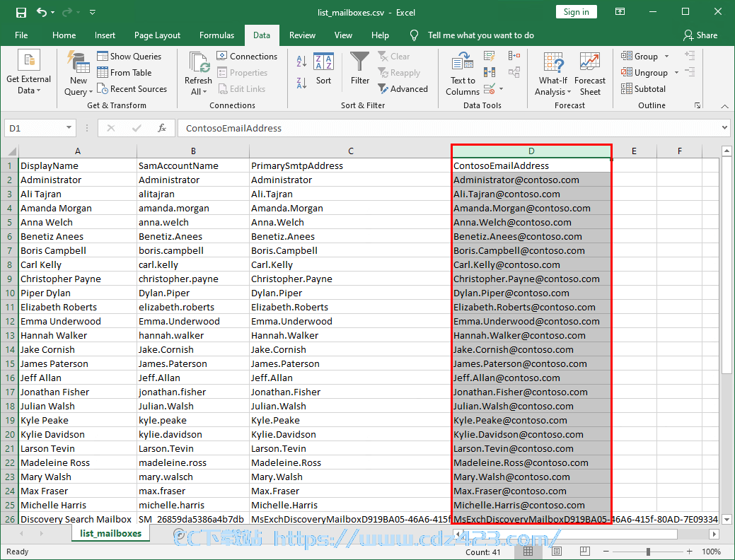Image resolution: width=735 pixels, height=560 pixels.
Task: Insert Subtotal into the outline
Action: pyautogui.click(x=643, y=89)
